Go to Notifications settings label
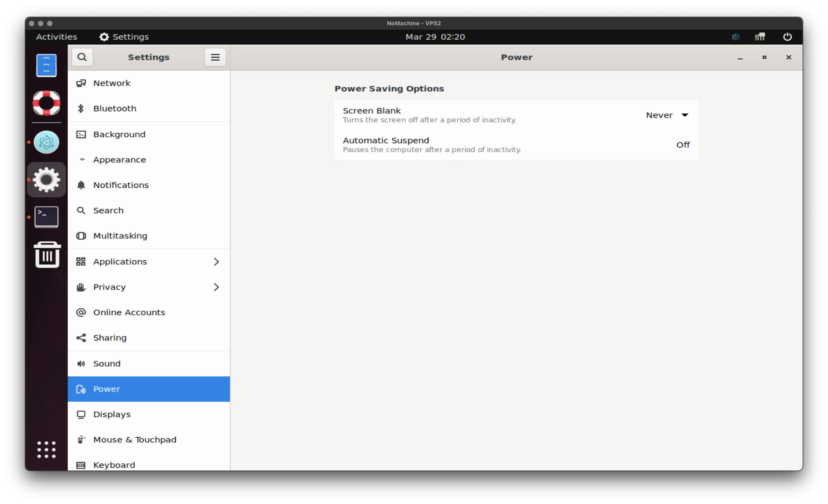 click(x=121, y=185)
